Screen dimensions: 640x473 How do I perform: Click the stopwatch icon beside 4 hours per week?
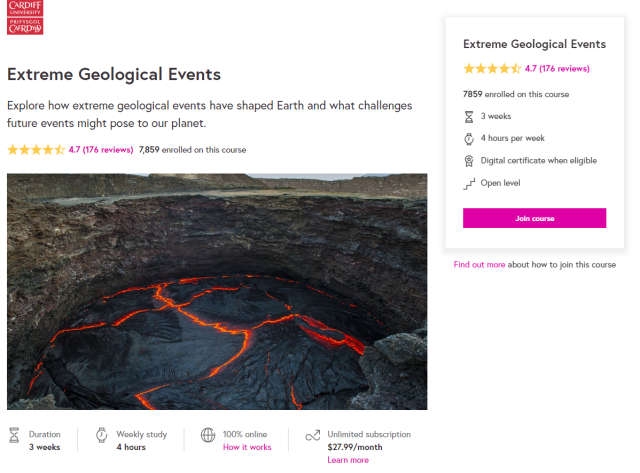click(468, 138)
